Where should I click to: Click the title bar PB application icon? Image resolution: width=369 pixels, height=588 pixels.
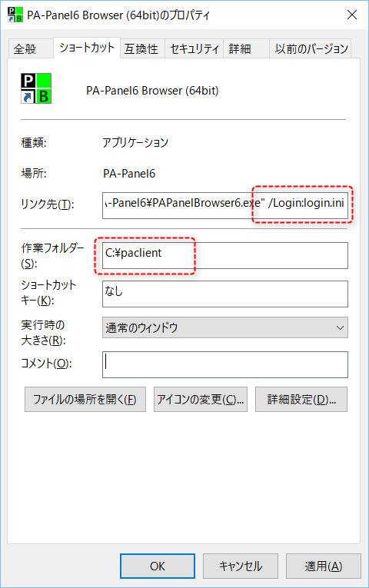(x=15, y=15)
